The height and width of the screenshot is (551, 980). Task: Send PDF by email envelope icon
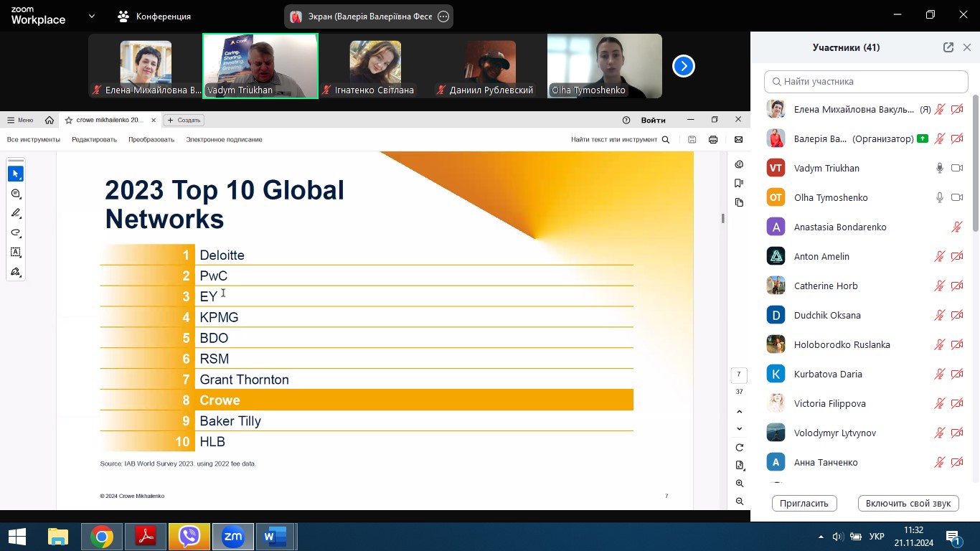click(739, 140)
